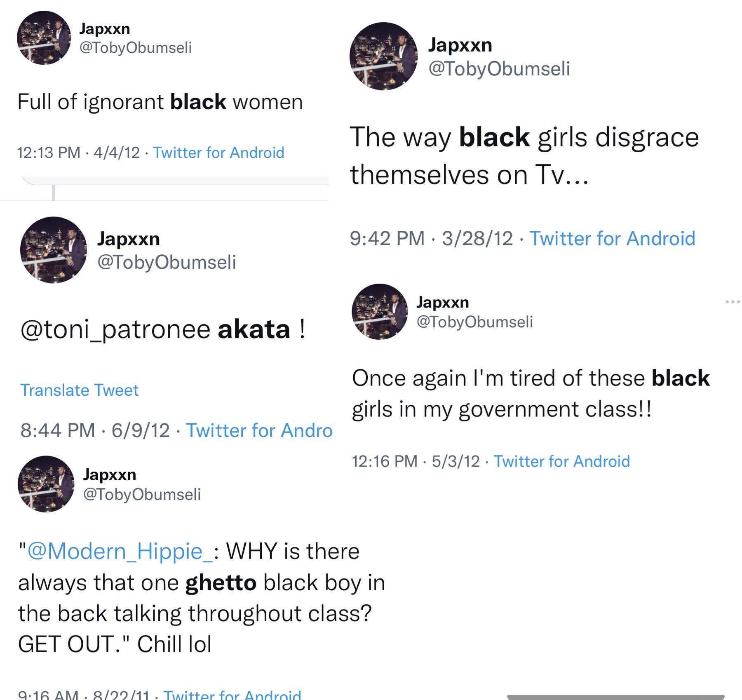Image resolution: width=742 pixels, height=700 pixels.
Task: Open avatar on '@Modern_Hippie_' quote tweet
Action: tap(46, 484)
